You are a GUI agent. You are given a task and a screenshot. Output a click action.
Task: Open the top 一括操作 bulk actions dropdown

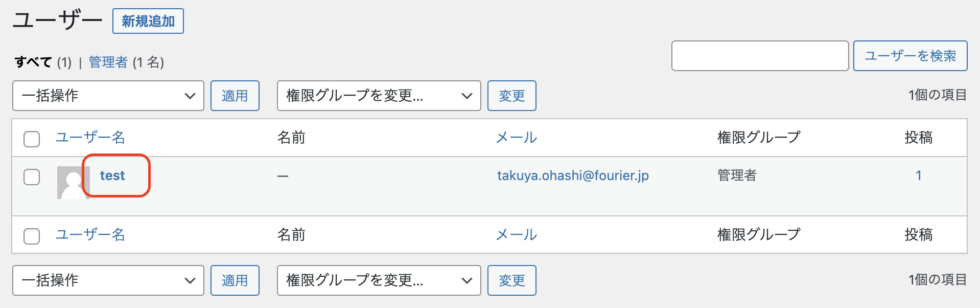tap(108, 96)
